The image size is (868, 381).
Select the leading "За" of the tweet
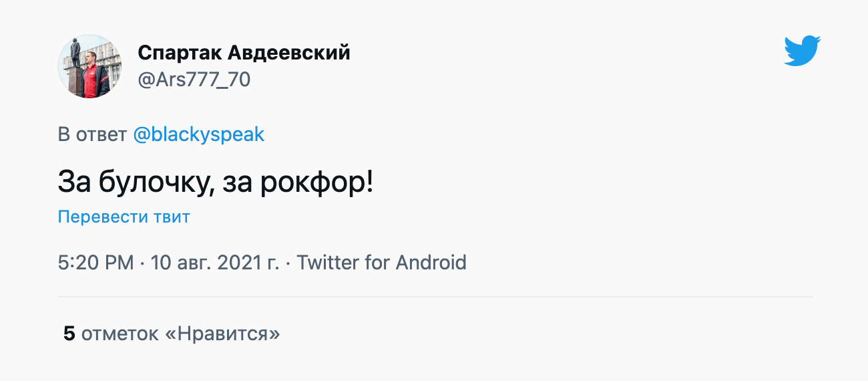pyautogui.click(x=74, y=182)
